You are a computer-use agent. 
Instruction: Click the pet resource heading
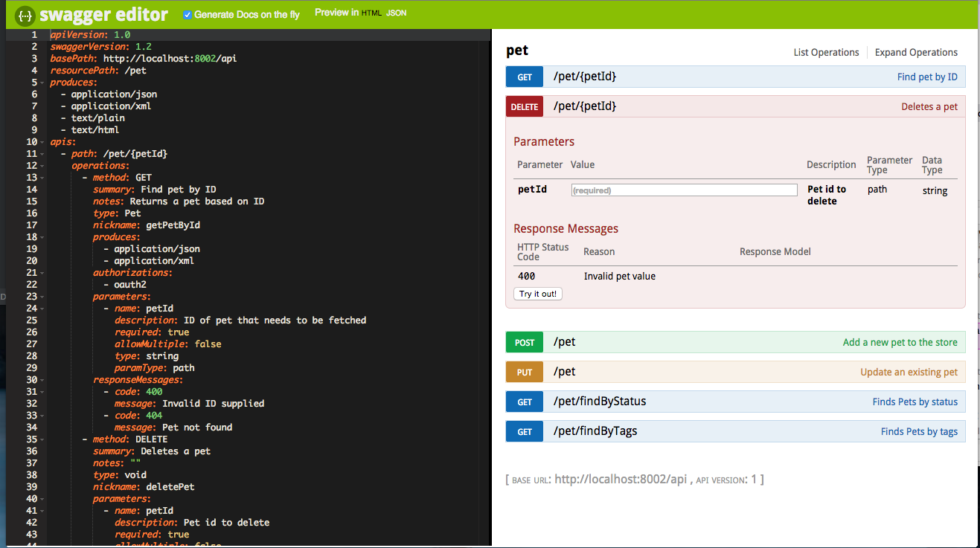point(517,51)
